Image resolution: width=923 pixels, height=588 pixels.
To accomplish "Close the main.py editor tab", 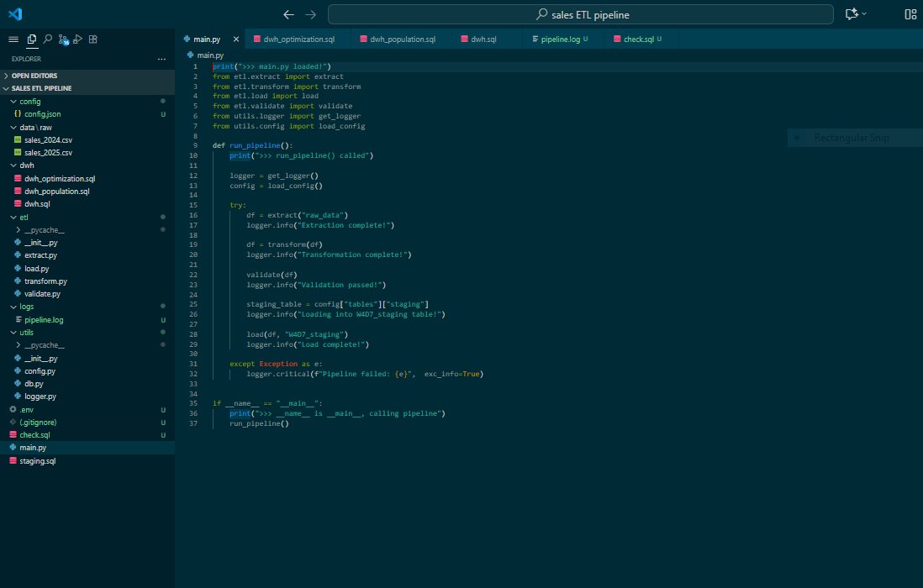I will (235, 38).
